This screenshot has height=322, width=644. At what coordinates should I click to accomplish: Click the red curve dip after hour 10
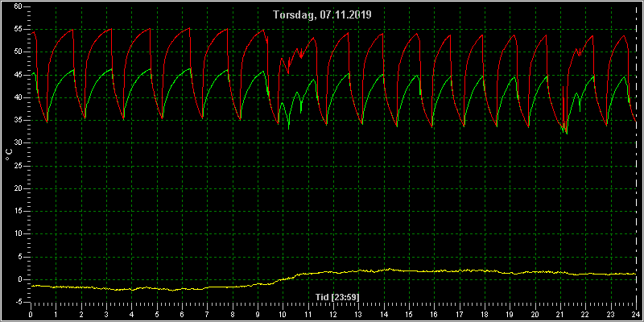tap(288, 72)
